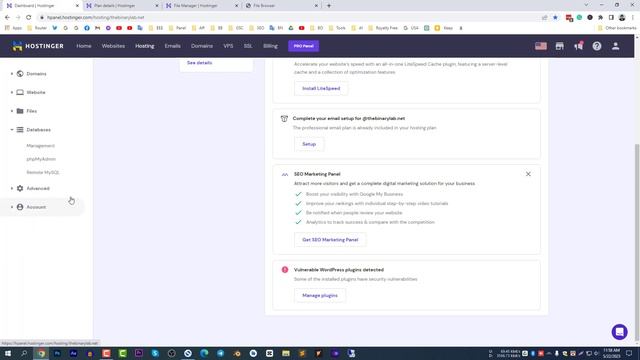Viewport: 640px width, 360px height.
Task: Open the Facebook bookmark icon
Action: pos(87,28)
